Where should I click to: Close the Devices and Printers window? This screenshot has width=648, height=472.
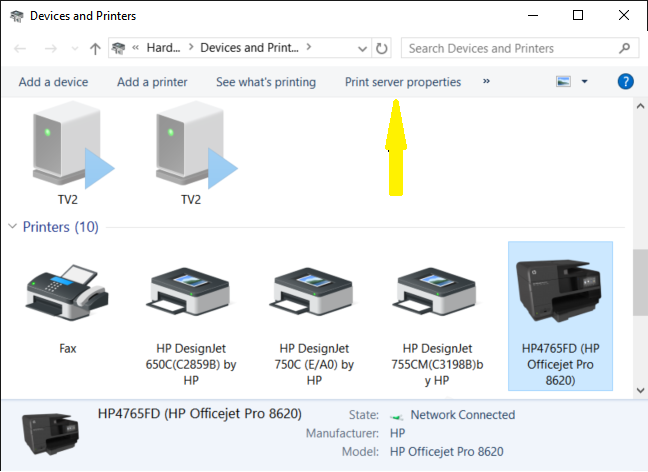coord(624,15)
